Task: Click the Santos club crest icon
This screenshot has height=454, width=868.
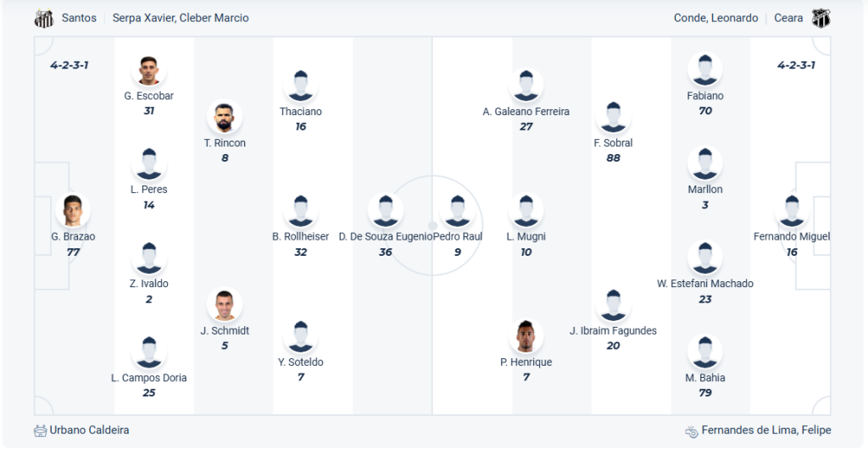Action: [x=44, y=18]
